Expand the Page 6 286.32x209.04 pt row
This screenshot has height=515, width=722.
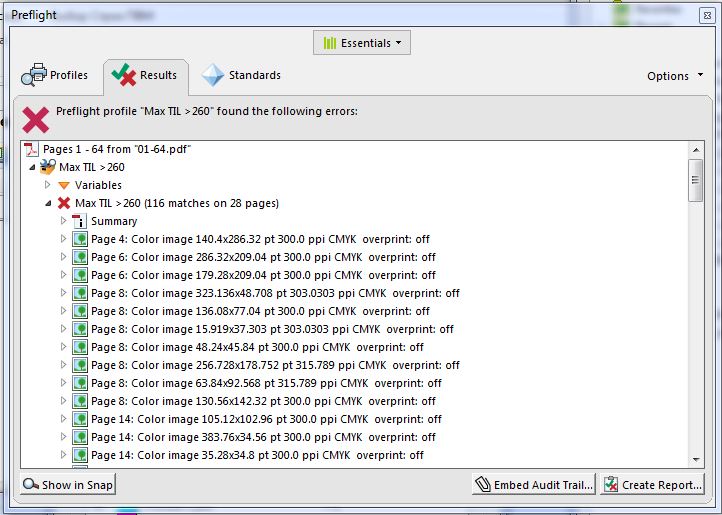pyautogui.click(x=64, y=257)
